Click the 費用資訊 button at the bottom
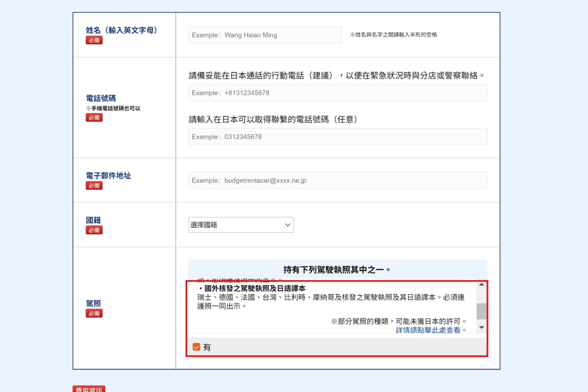Image resolution: width=588 pixels, height=392 pixels. pyautogui.click(x=89, y=390)
